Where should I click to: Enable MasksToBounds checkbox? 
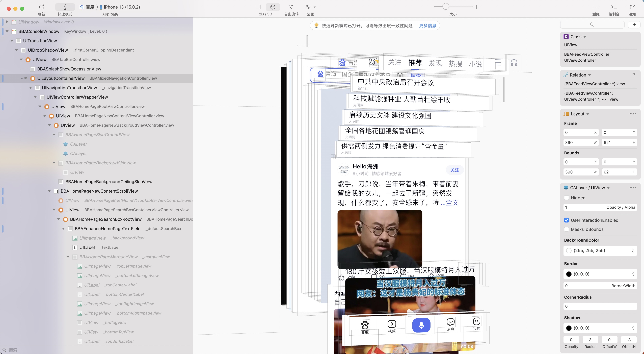(x=567, y=229)
